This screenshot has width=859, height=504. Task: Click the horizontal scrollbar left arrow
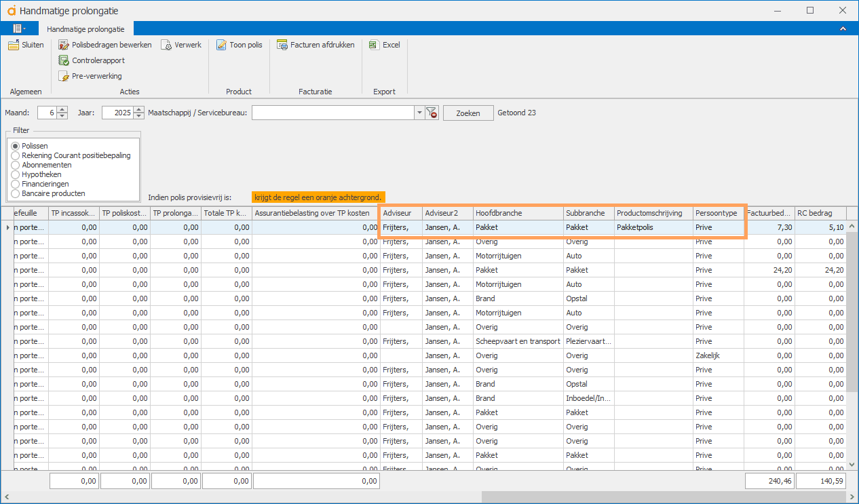click(x=8, y=497)
